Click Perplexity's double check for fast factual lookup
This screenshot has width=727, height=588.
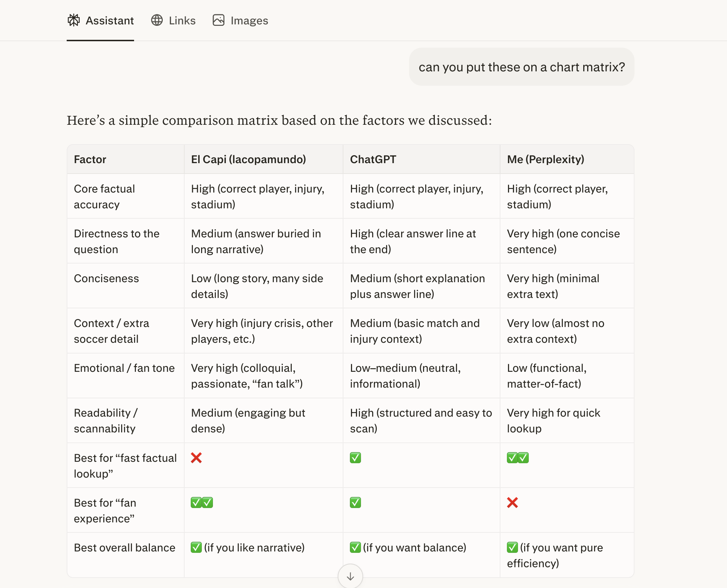click(518, 458)
